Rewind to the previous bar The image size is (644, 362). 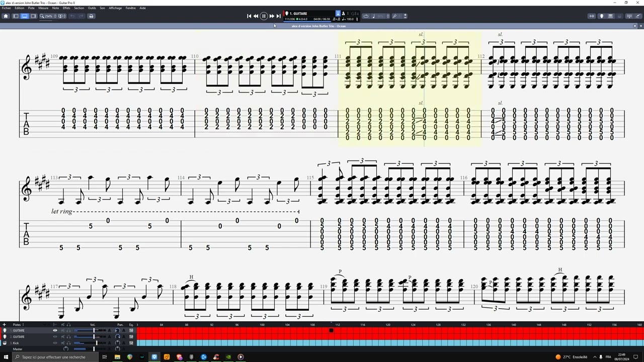pos(256,16)
